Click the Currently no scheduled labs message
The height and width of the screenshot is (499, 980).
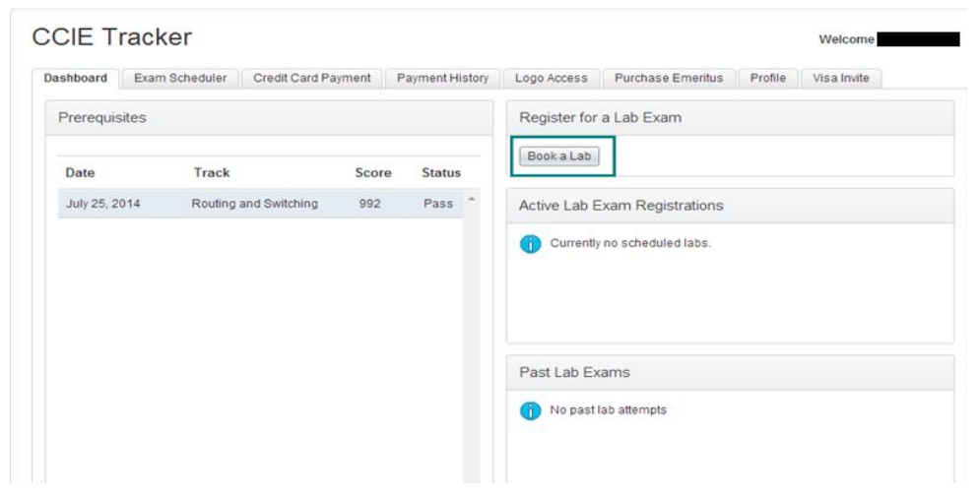[x=630, y=243]
